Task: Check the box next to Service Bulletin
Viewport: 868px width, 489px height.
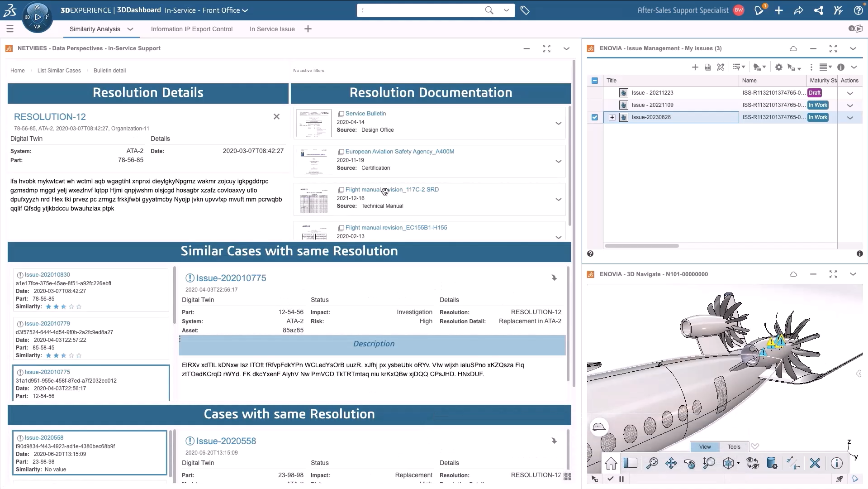Action: coord(341,114)
